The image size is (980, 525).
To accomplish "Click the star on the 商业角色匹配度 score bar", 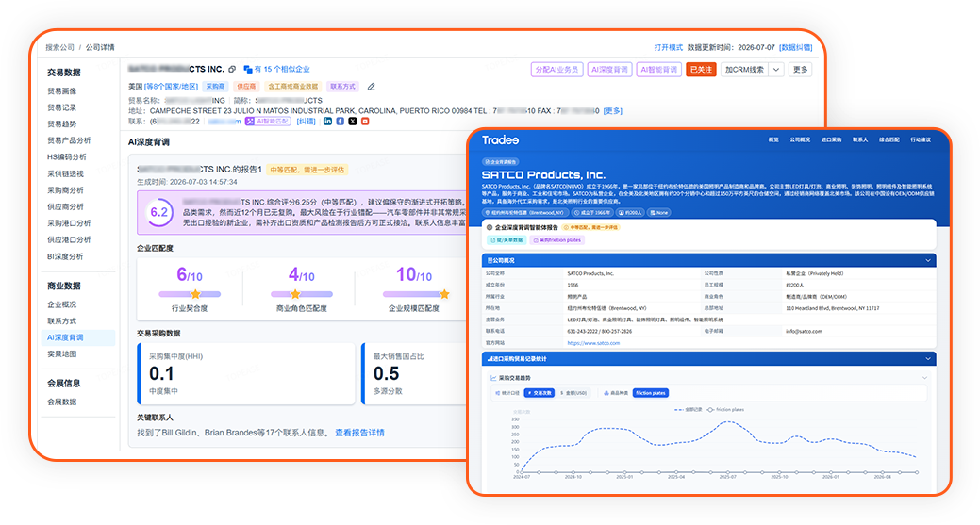I will pos(295,294).
